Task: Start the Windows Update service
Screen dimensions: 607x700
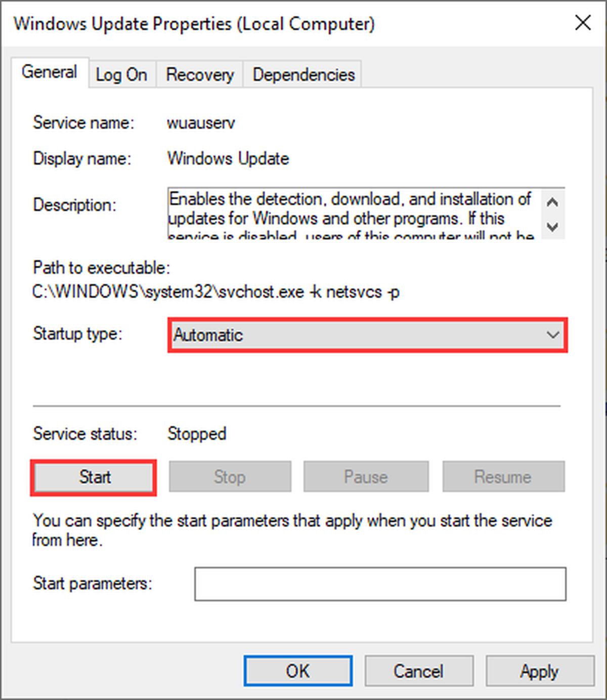Action: (x=94, y=477)
